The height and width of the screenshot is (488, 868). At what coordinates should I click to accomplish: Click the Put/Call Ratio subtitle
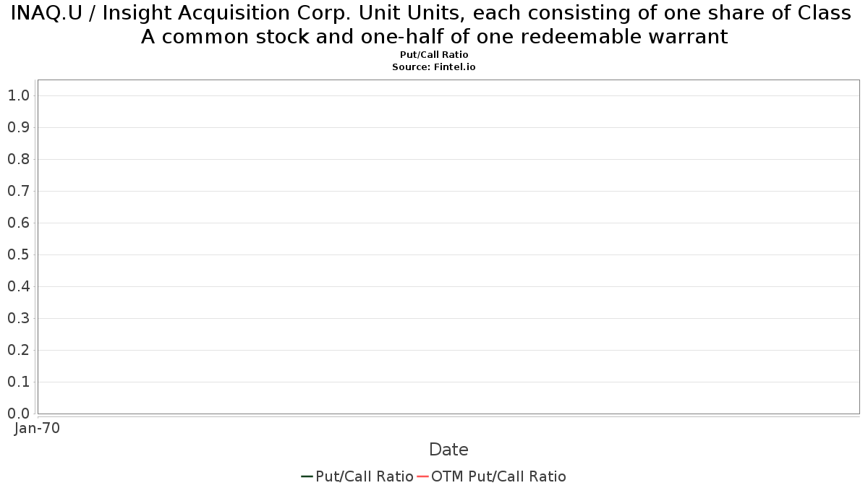click(434, 55)
